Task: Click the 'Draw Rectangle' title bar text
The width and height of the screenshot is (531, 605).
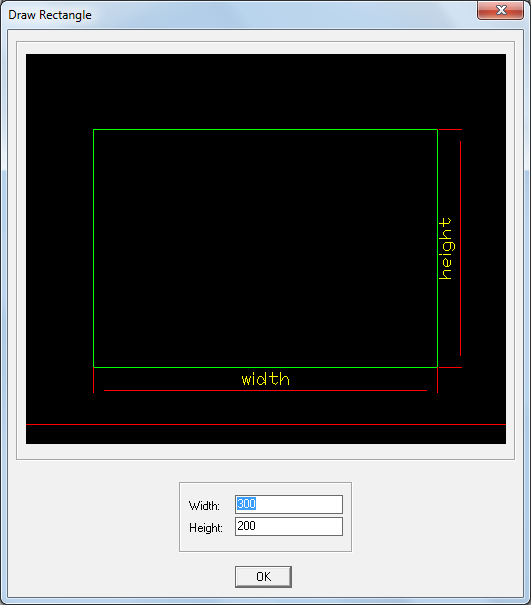Action: (50, 15)
